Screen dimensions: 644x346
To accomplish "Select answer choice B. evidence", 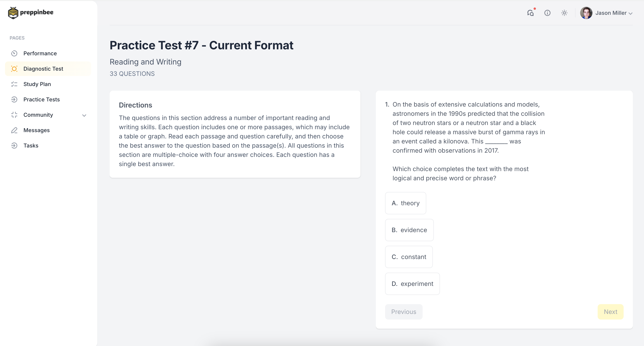I will (409, 230).
